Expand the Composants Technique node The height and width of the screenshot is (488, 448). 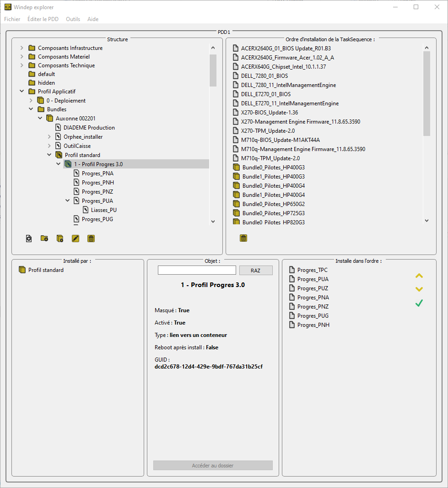pyautogui.click(x=22, y=65)
